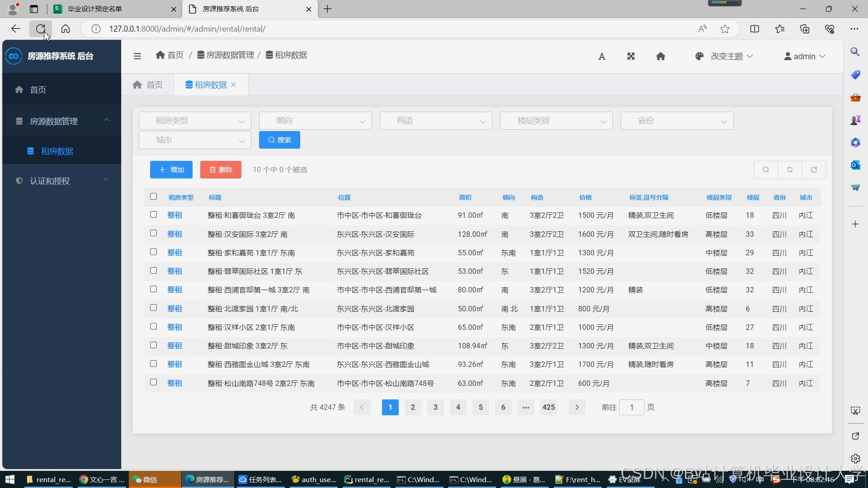Click the blue 搜索 button

279,140
